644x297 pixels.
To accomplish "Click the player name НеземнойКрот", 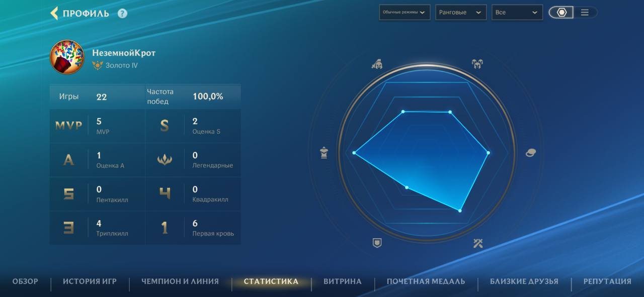I will pyautogui.click(x=124, y=53).
